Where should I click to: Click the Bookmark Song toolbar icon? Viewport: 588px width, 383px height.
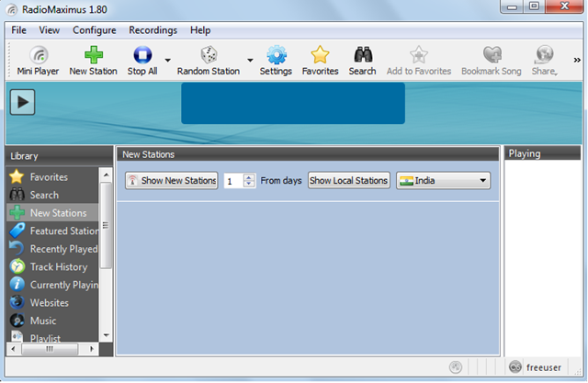pyautogui.click(x=492, y=61)
